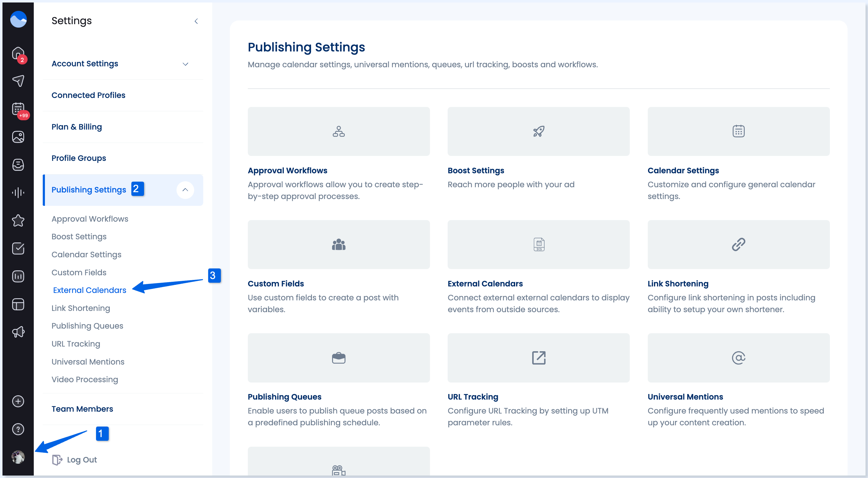Image resolution: width=868 pixels, height=478 pixels.
Task: Click the Universal Mentions card heading
Action: coord(685,397)
